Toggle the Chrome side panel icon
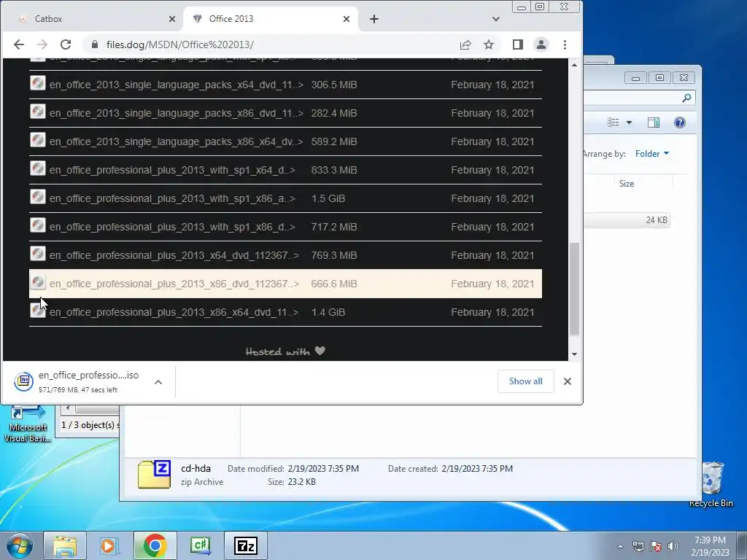747x560 pixels. coord(518,44)
